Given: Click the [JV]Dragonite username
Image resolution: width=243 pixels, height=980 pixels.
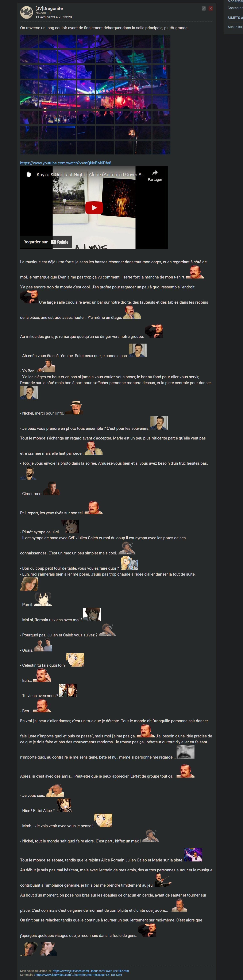Looking at the screenshot, I should [x=49, y=8].
